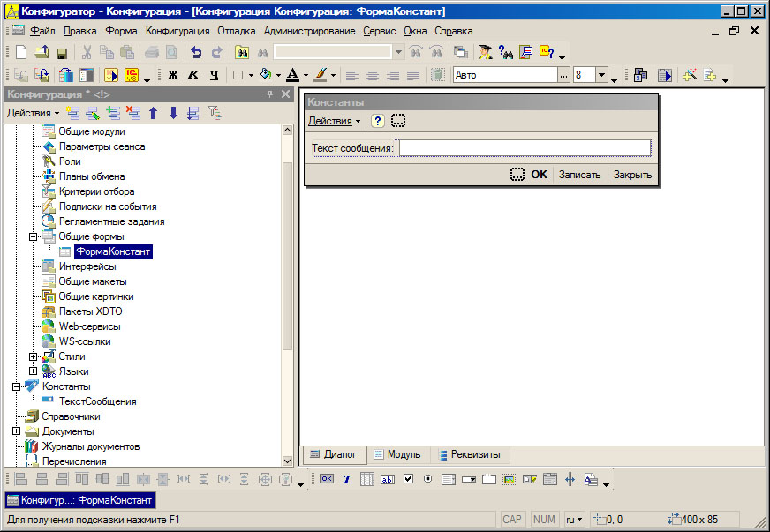The width and height of the screenshot is (770, 532).
Task: Toggle left text alignment button
Action: pyautogui.click(x=351, y=75)
